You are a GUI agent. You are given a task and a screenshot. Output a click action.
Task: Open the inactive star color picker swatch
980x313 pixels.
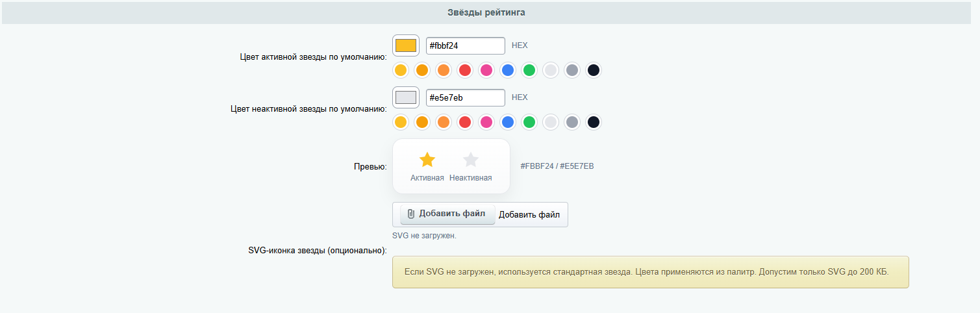[x=406, y=97]
